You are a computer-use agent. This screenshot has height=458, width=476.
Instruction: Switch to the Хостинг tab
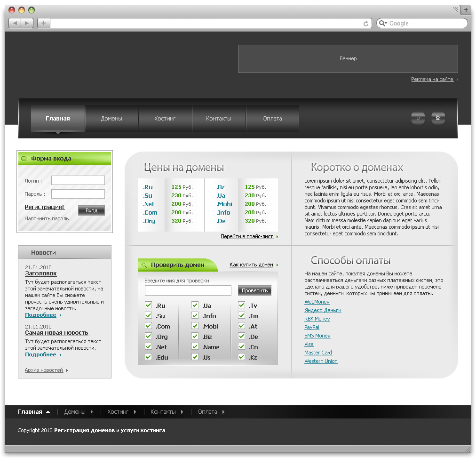pos(165,119)
